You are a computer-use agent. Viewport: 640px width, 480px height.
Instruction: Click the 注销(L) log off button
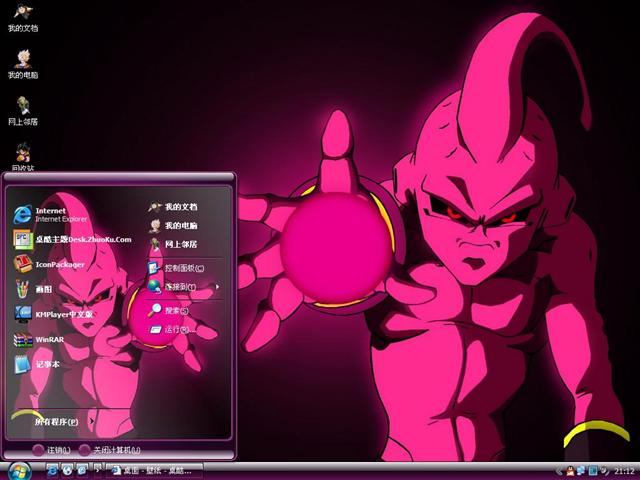pos(52,450)
